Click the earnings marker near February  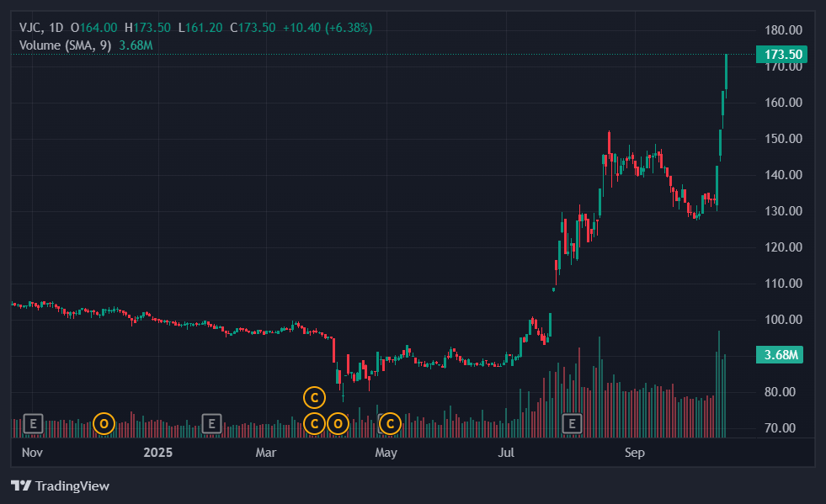coord(212,423)
